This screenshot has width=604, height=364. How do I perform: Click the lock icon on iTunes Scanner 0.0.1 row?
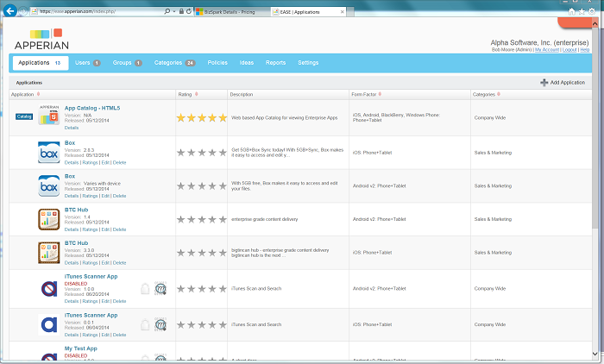[145, 324]
